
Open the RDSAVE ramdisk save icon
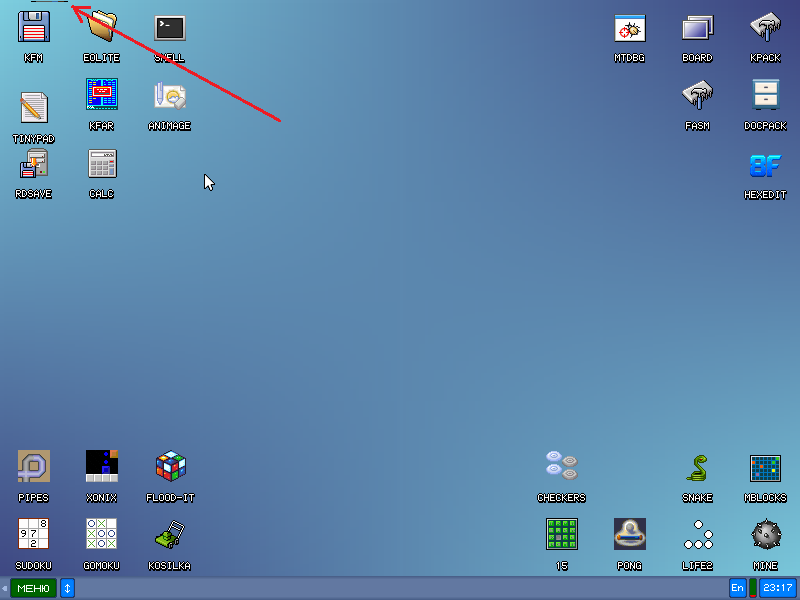(x=33, y=163)
